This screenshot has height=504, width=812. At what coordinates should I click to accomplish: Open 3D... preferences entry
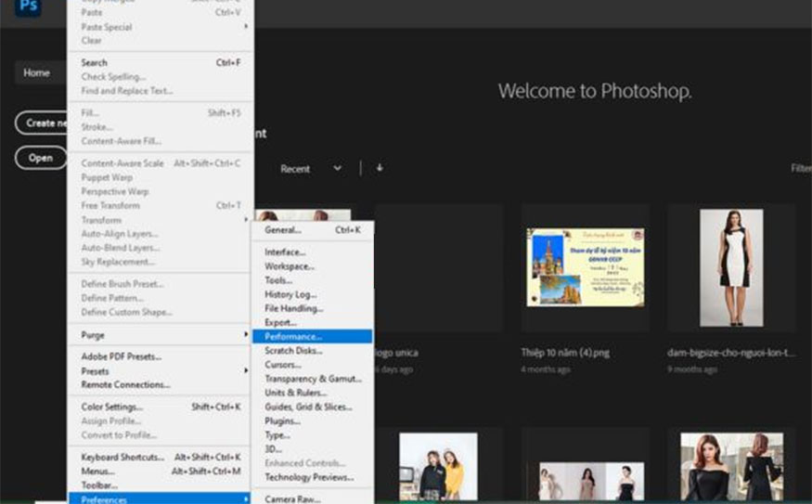click(x=312, y=448)
